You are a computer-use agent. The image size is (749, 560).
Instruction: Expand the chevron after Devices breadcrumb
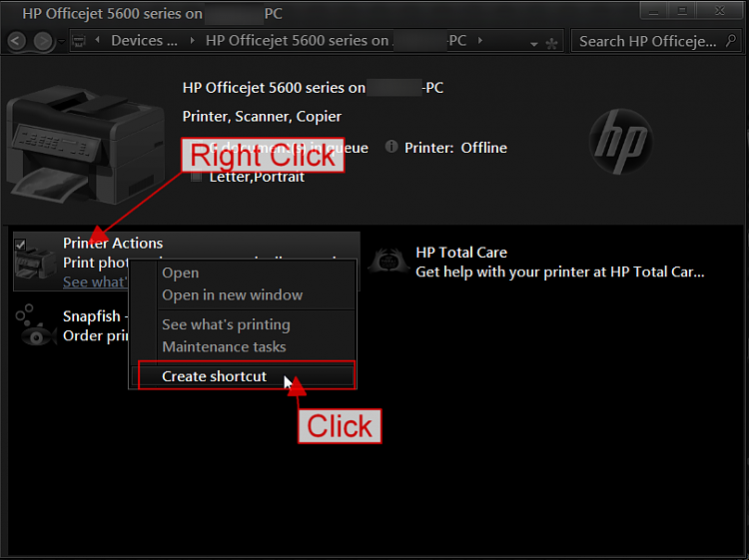[x=192, y=41]
